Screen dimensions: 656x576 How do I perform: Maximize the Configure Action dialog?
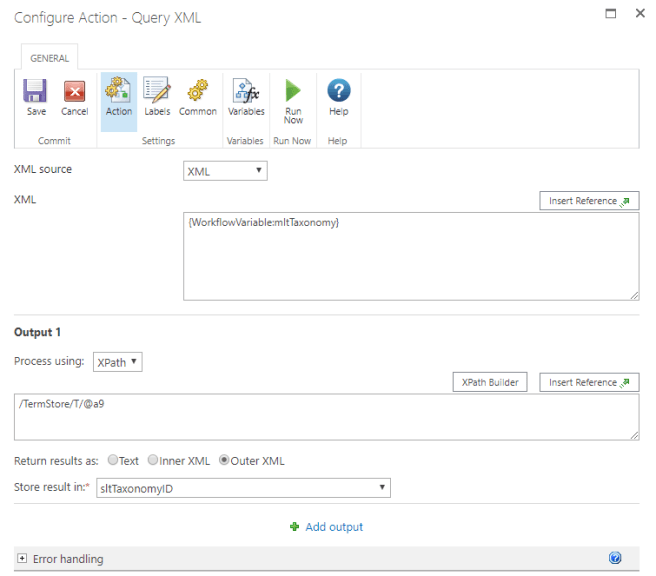point(610,13)
